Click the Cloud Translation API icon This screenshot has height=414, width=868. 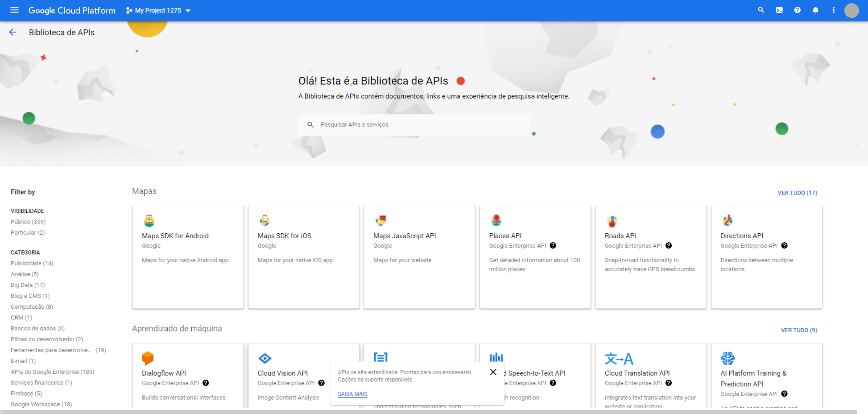point(619,359)
